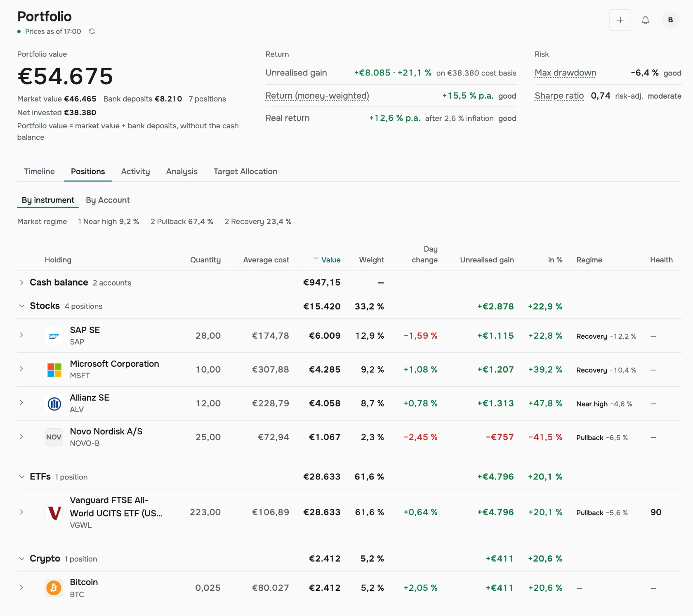This screenshot has height=616, width=693.
Task: Expand the Microsoft Corporation row
Action: click(x=21, y=369)
